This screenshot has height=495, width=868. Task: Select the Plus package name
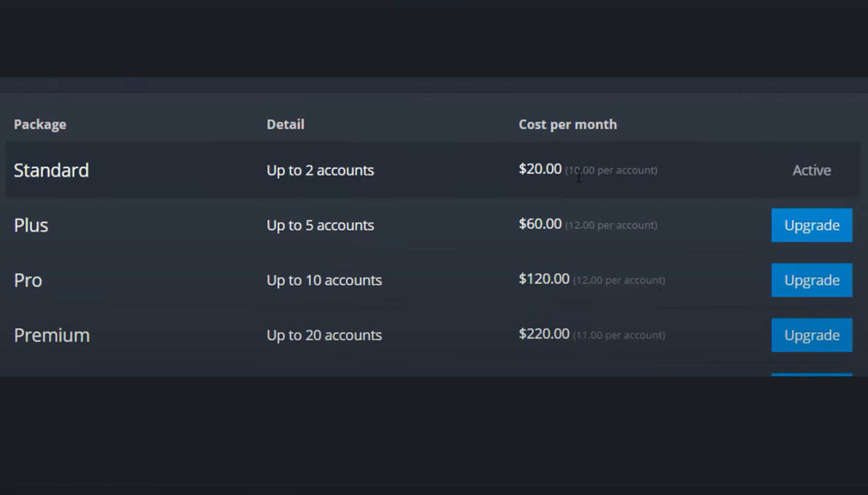coord(30,225)
